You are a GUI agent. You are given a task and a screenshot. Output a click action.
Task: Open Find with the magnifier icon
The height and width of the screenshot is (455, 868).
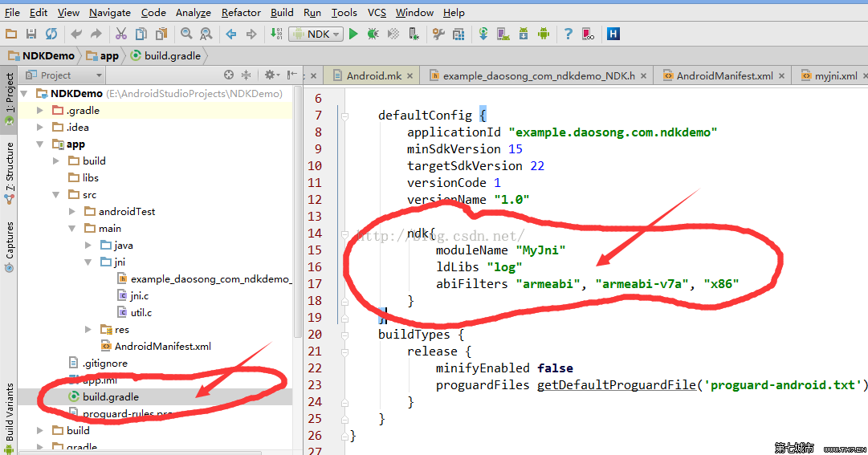click(186, 35)
